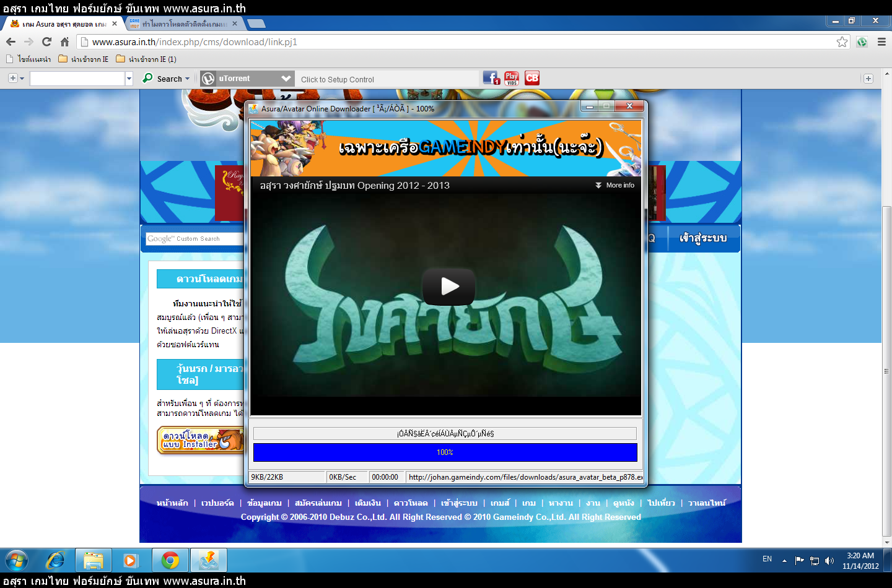Viewport: 892px width, 588px height.
Task: Click the plus icon at toolbar right end
Action: tap(868, 79)
